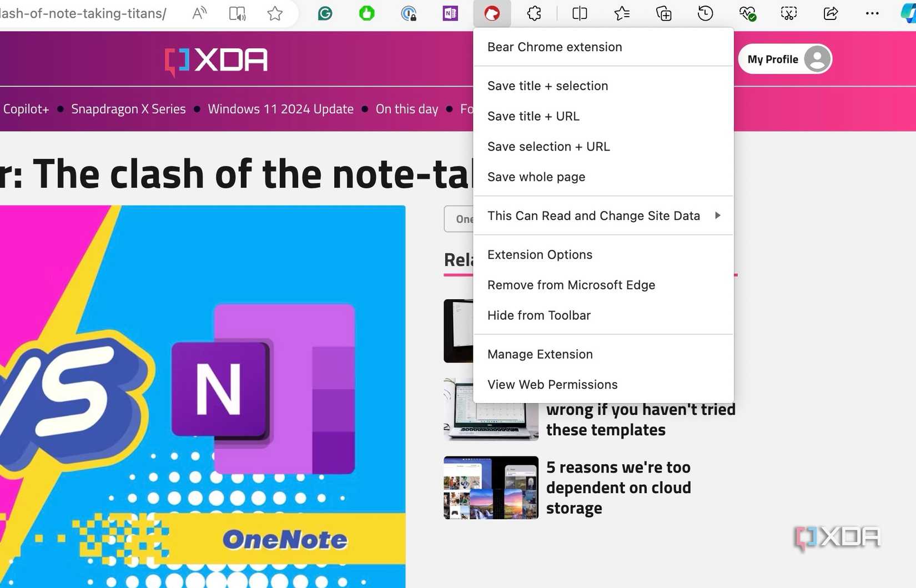Screen dimensions: 916x588
Task: Open Browser Essentials heart icon
Action: [747, 13]
